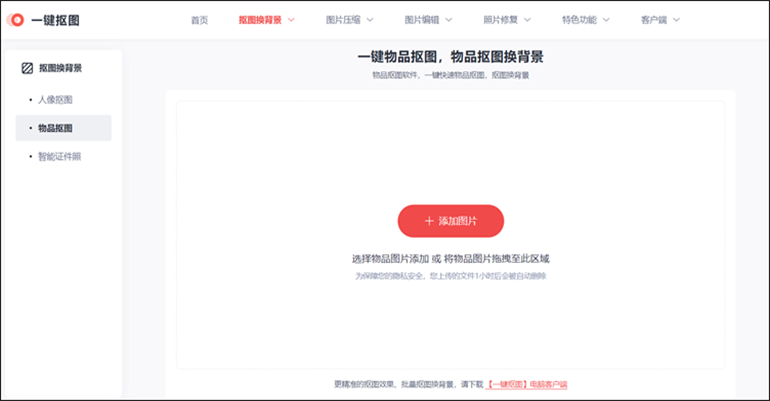Expand the chevron next to 抠图换背景
This screenshot has width=770, height=401.
[291, 20]
